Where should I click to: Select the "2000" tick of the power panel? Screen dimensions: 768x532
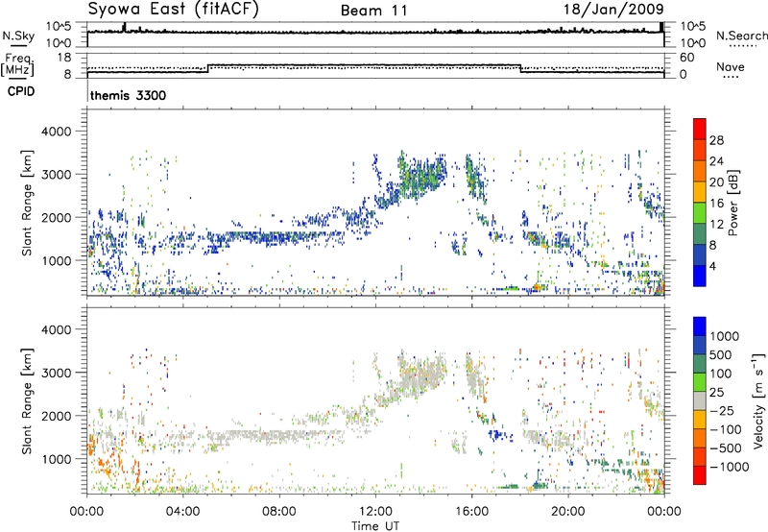57,217
